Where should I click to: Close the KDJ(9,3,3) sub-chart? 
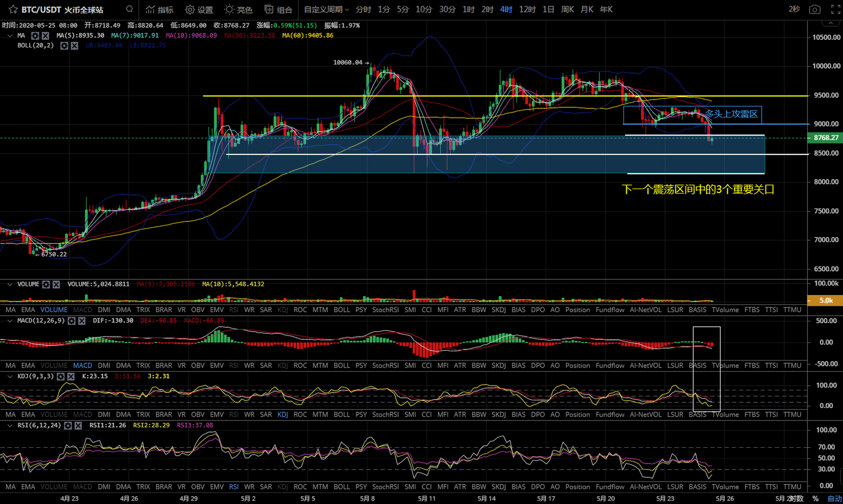[x=71, y=376]
